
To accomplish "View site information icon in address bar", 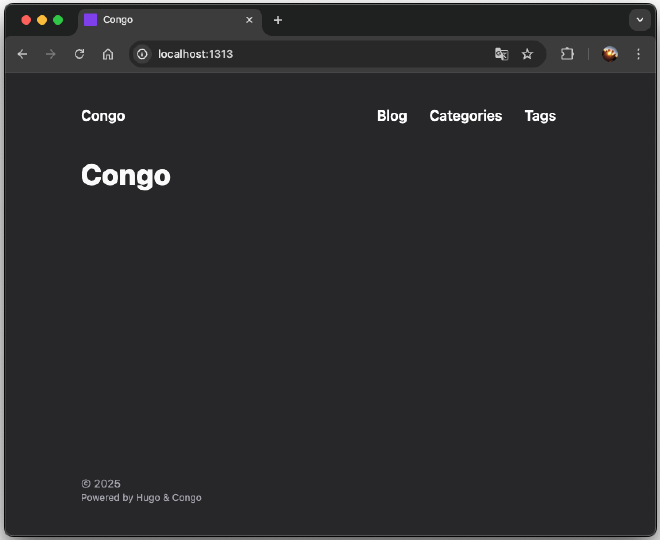I will 142,54.
